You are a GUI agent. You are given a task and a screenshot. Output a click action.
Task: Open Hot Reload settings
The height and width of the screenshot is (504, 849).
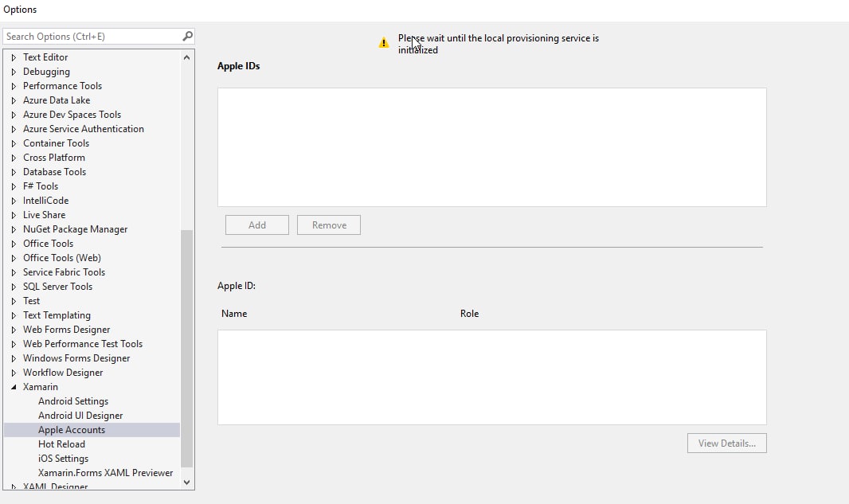(x=61, y=444)
